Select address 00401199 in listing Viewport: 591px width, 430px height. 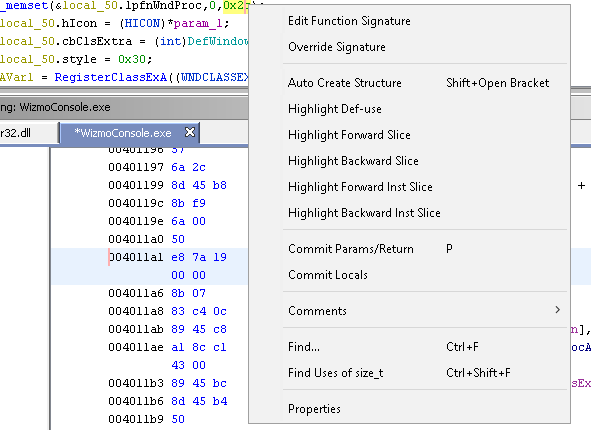pyautogui.click(x=136, y=185)
